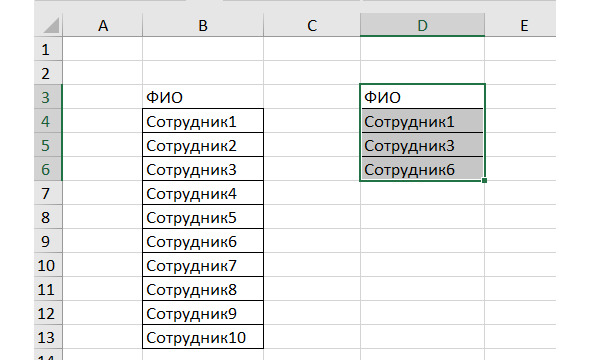This screenshot has height=360, width=591.
Task: Select column A header
Action: (103, 25)
